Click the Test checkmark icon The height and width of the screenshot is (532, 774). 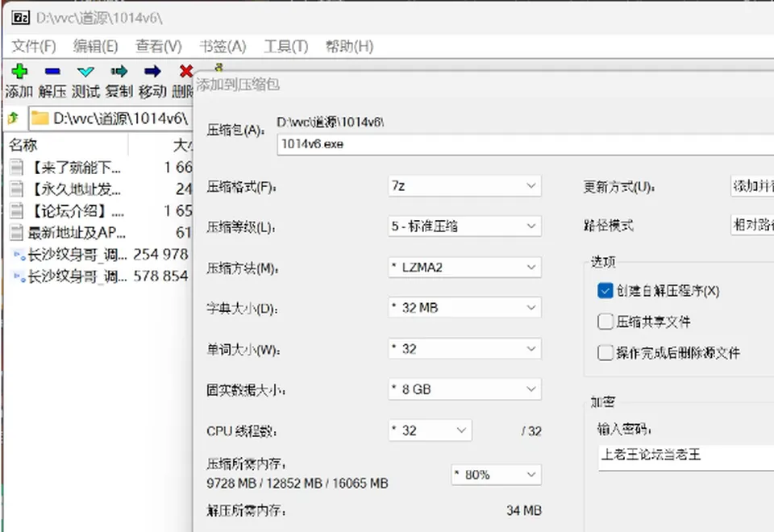86,72
